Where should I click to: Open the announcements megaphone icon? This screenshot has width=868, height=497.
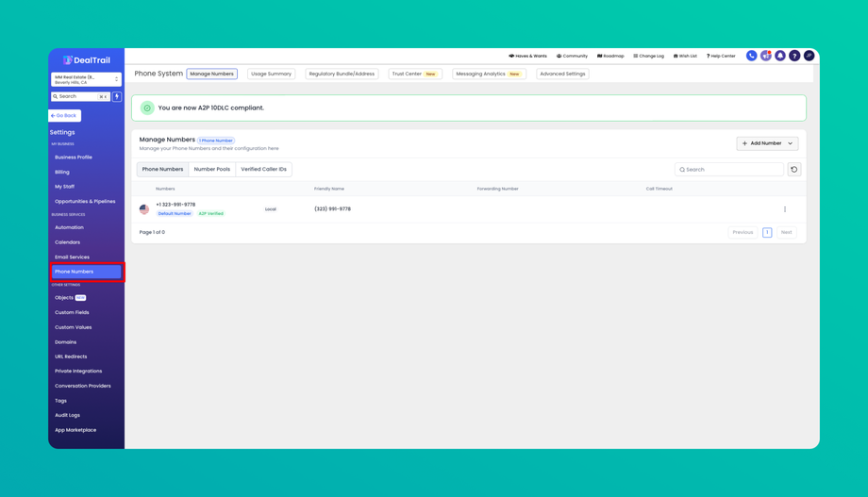tap(765, 56)
